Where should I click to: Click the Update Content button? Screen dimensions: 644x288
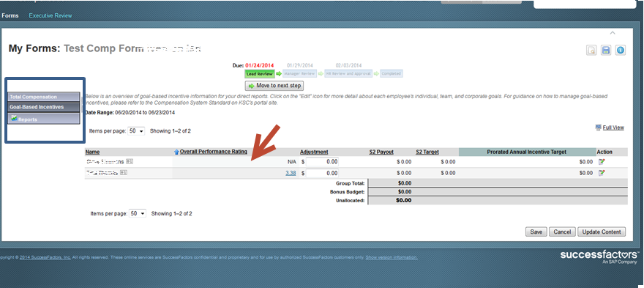[602, 232]
